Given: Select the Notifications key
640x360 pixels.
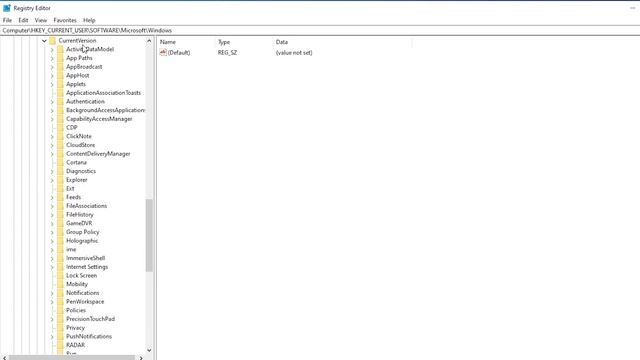Looking at the screenshot, I should pyautogui.click(x=82, y=293).
